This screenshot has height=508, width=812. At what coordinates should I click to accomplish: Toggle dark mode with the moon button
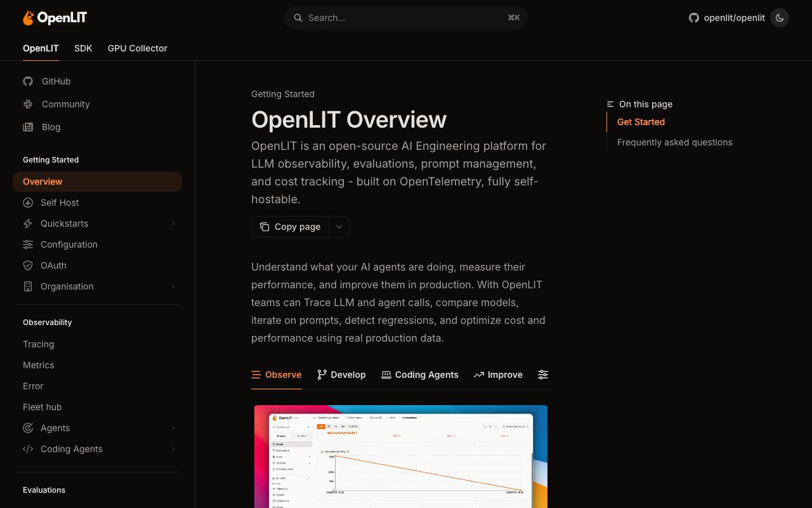[x=780, y=18]
